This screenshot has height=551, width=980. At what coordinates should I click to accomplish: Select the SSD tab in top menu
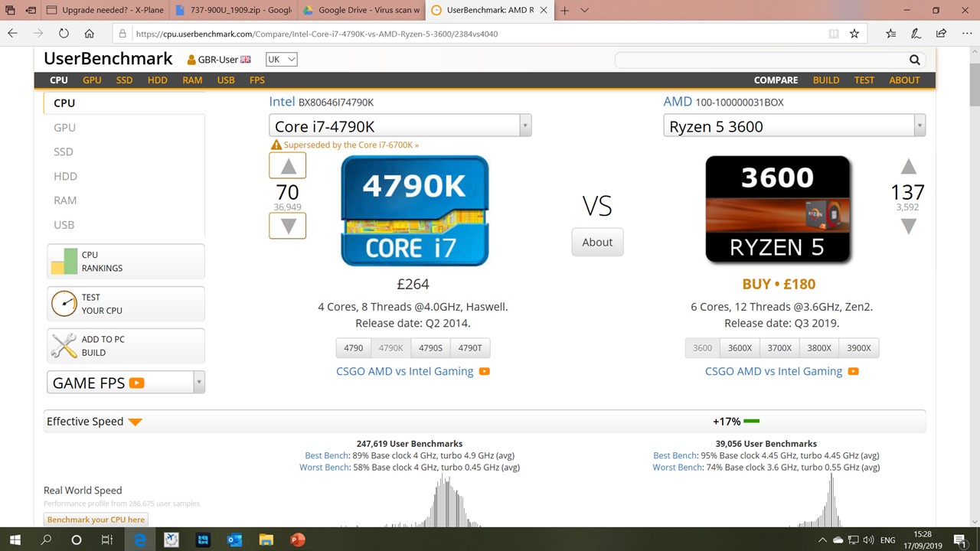(x=124, y=80)
